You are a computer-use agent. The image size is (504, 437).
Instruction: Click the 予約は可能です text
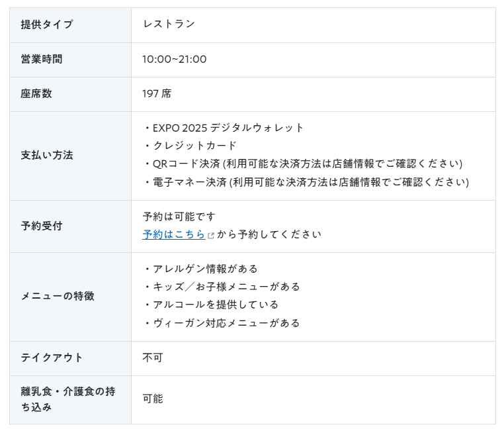point(179,217)
